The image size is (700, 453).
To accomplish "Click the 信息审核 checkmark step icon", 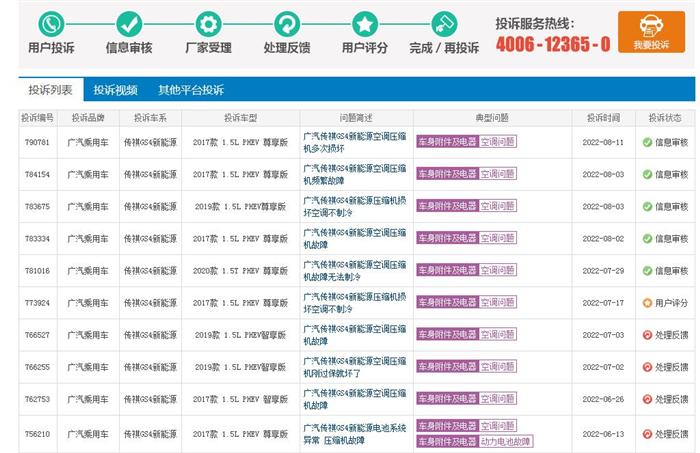I will coord(129,24).
